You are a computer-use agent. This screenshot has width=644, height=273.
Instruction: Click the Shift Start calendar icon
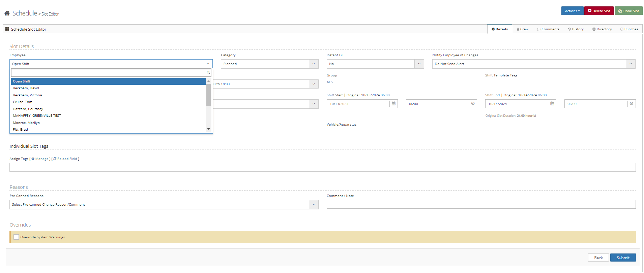393,104
